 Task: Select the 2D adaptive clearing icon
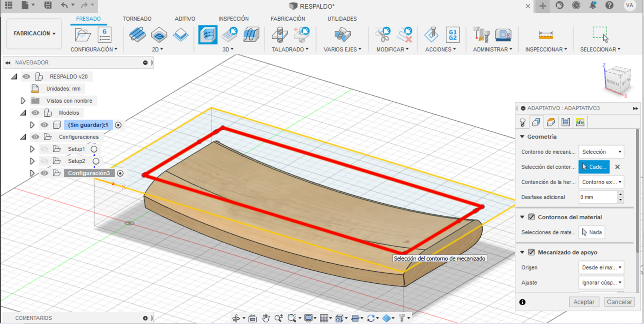[x=137, y=35]
